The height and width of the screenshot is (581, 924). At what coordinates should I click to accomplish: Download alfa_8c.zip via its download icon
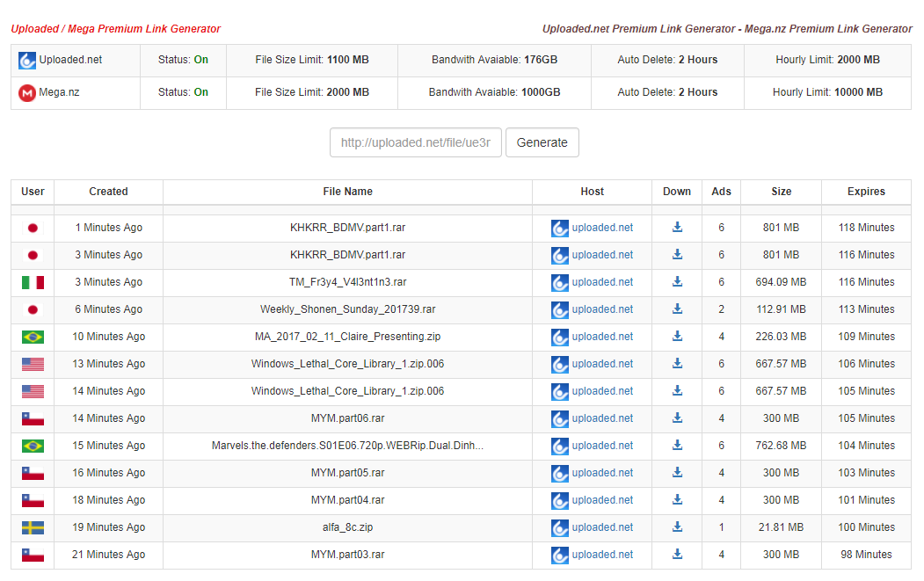point(677,527)
